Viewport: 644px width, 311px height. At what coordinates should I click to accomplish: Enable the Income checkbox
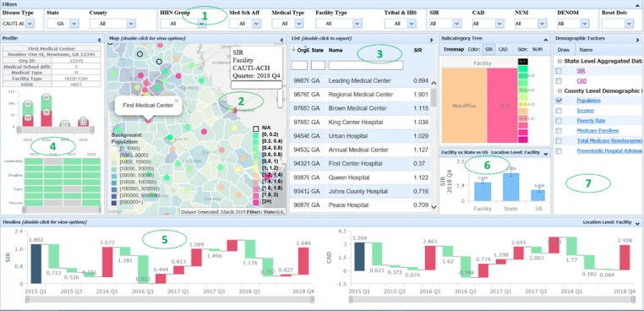(x=559, y=111)
